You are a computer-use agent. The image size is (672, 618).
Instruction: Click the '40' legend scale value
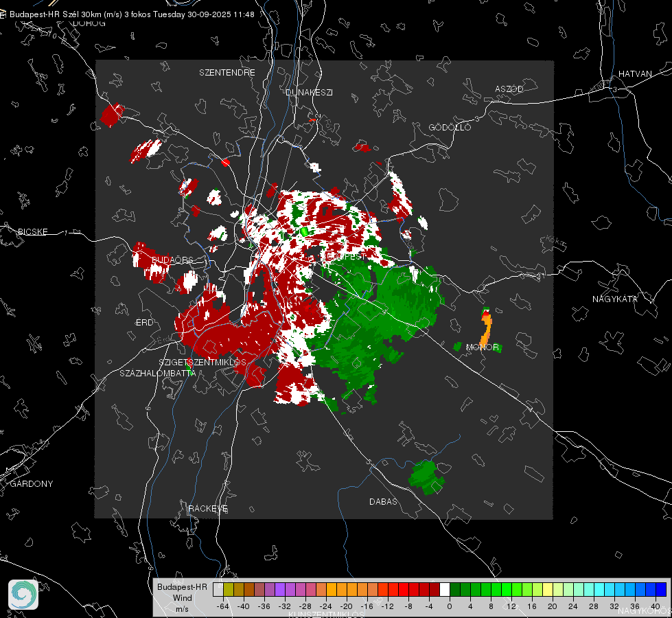click(656, 606)
